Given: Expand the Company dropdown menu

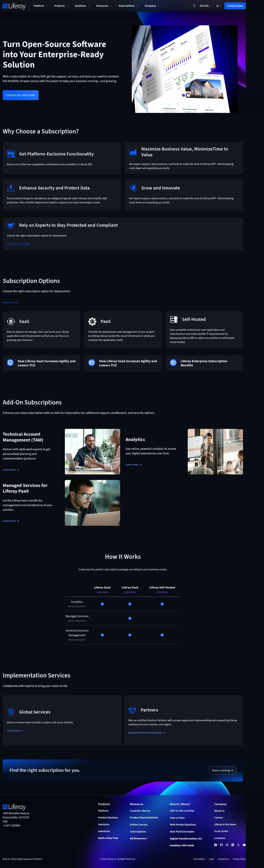Looking at the screenshot, I should pos(152,6).
